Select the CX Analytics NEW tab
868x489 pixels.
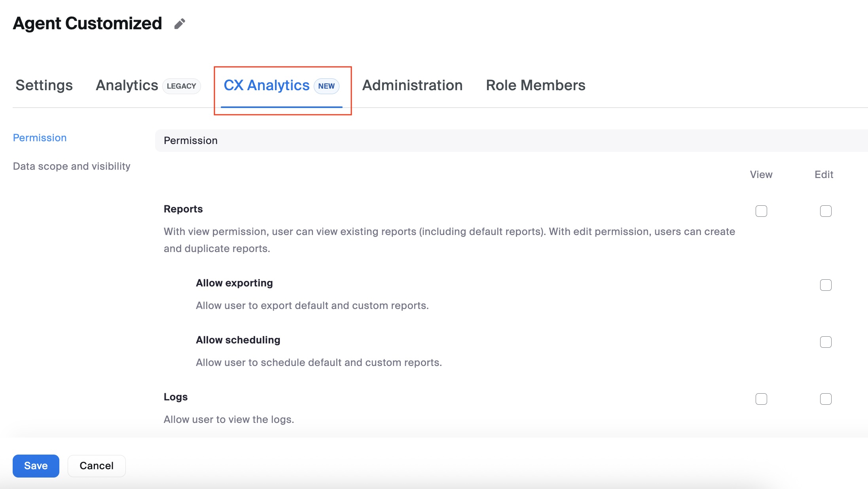[x=267, y=85]
